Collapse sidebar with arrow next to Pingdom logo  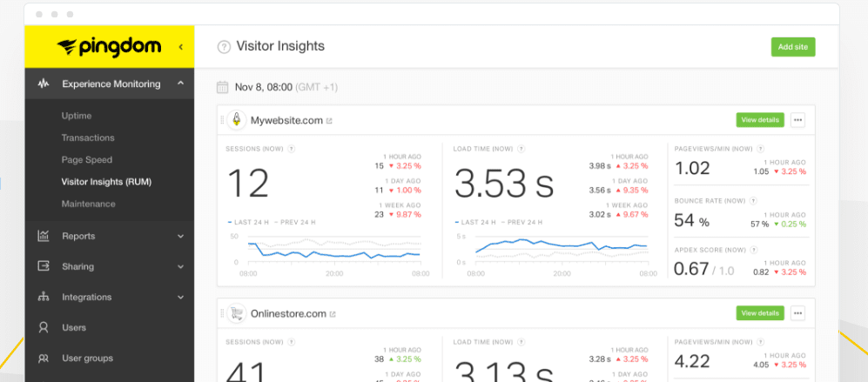180,47
